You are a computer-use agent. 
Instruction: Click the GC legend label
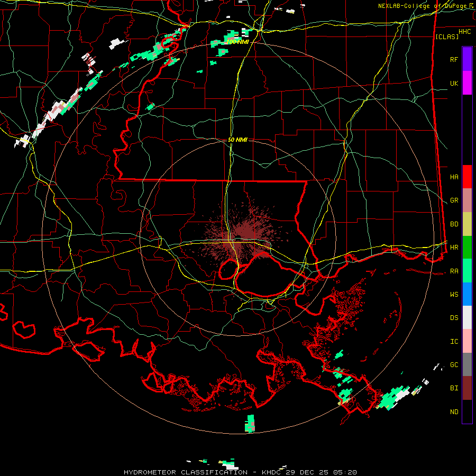[x=454, y=365]
